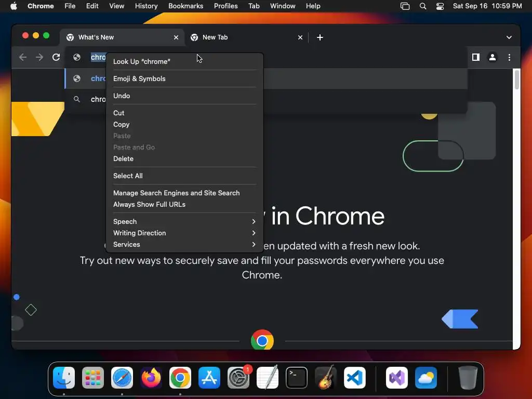This screenshot has height=399, width=532.
Task: Switch to the New Tab tab
Action: (x=246, y=37)
